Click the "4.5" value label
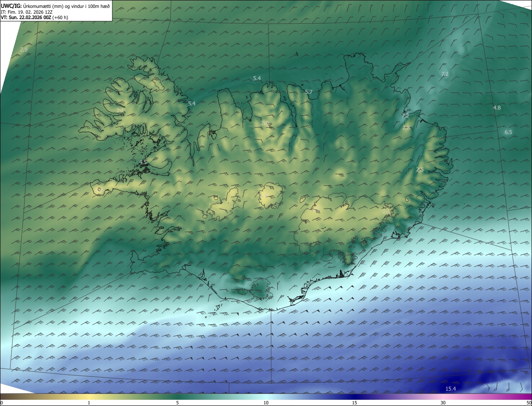 143,162
